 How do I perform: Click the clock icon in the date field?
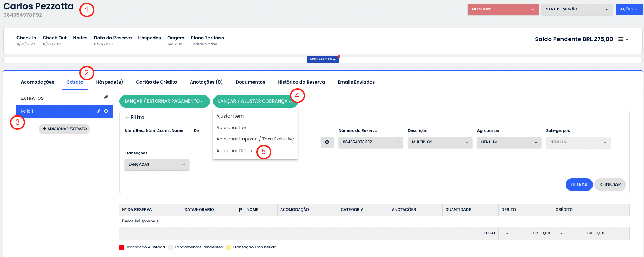point(327,142)
